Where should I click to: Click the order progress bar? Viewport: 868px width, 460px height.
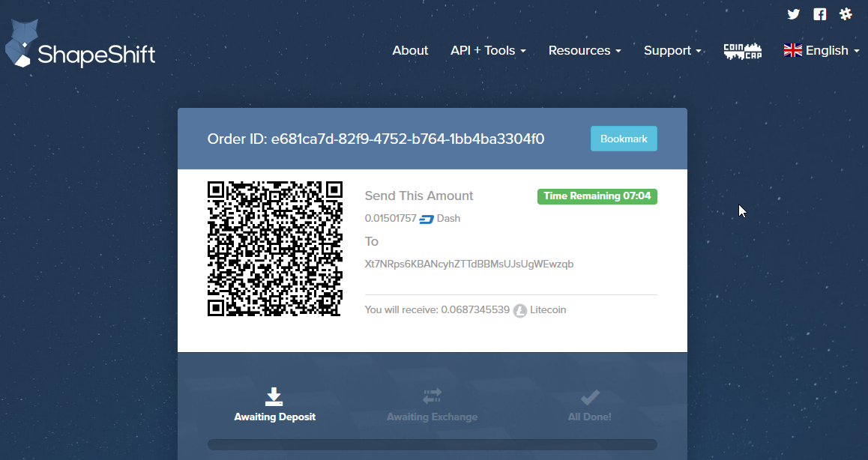(433, 444)
